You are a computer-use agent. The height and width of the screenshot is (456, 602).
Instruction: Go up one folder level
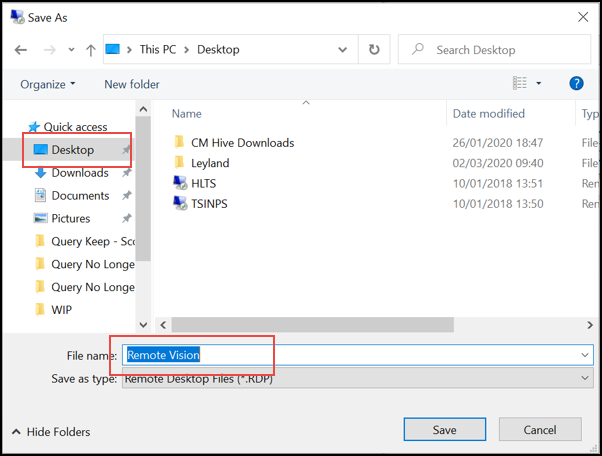point(91,50)
